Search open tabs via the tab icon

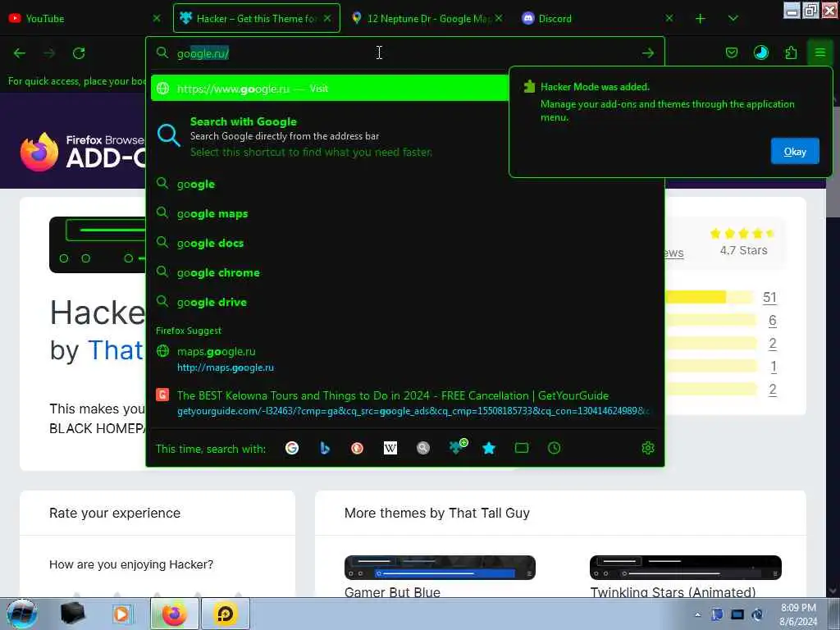point(522,448)
